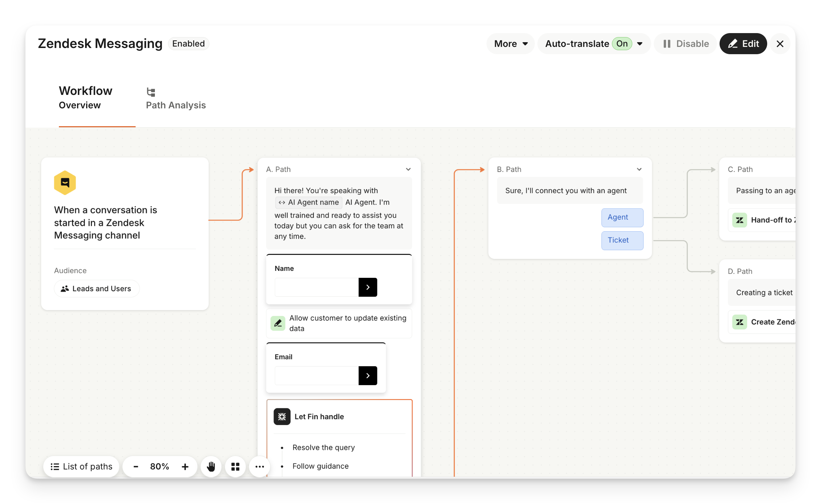Click the Zendesk icon in C. Path
The width and height of the screenshot is (821, 504).
click(x=740, y=220)
